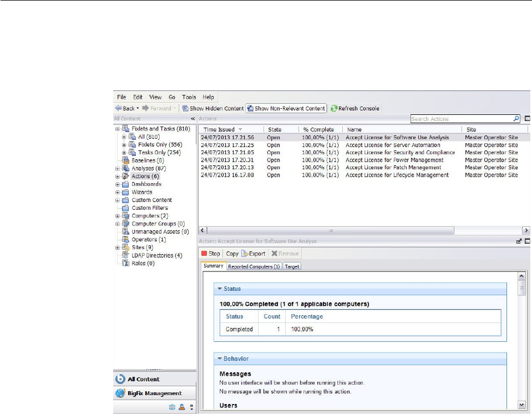Open the Go menu
The width and height of the screenshot is (532, 414).
click(x=172, y=97)
